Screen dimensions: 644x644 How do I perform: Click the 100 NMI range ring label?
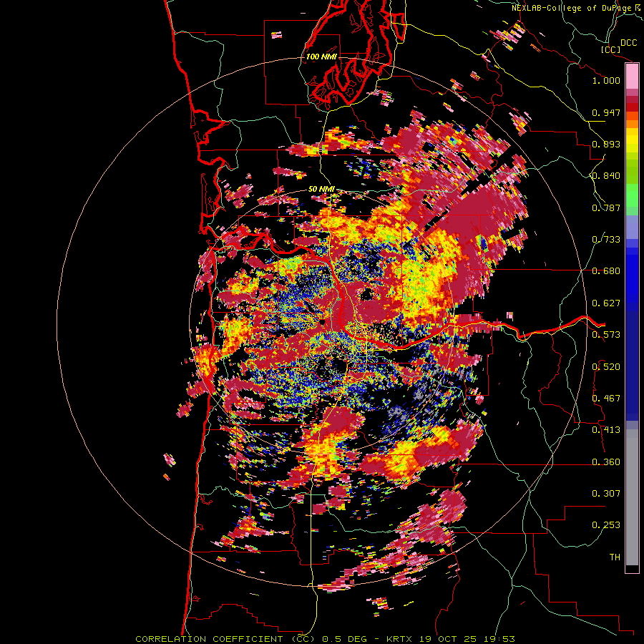coord(321,57)
